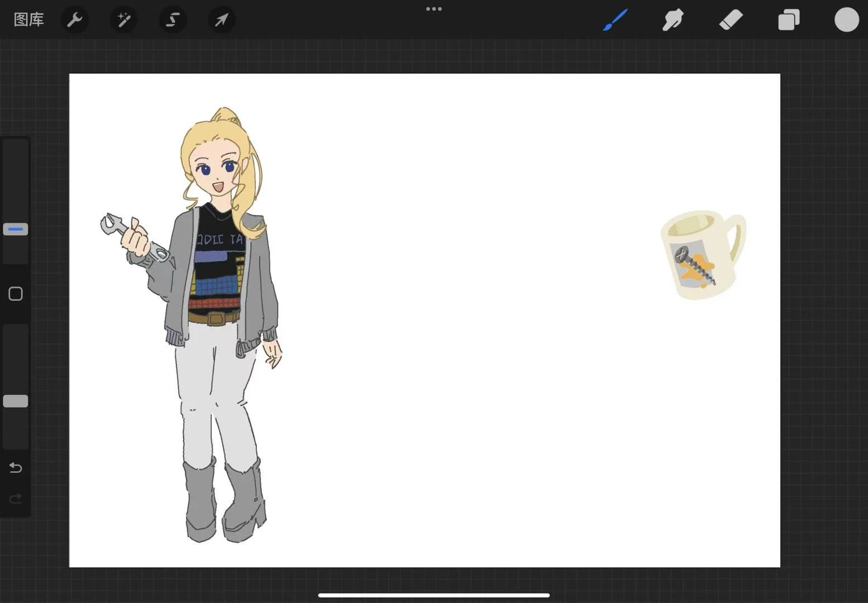
Task: Select the Eraser tool
Action: point(731,20)
